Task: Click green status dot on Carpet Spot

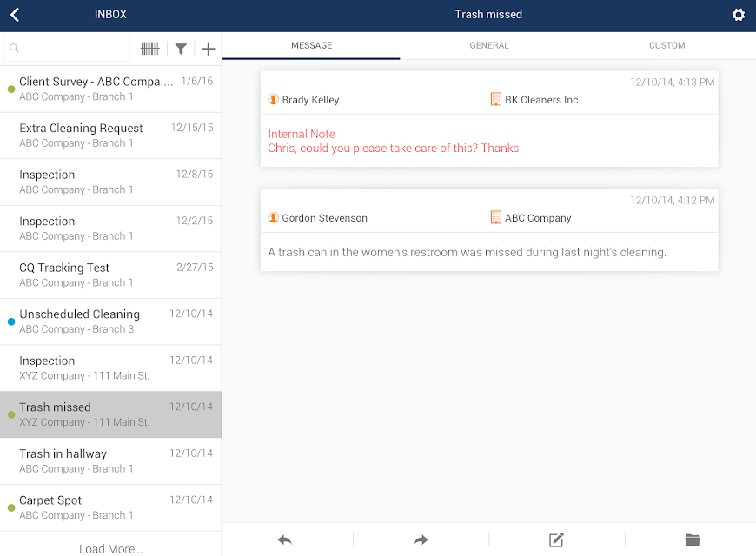Action: click(x=11, y=507)
